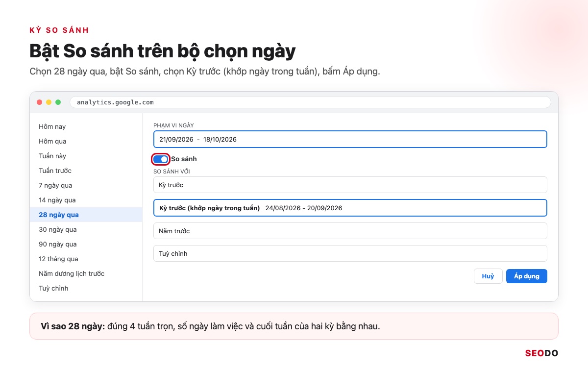The height and width of the screenshot is (369, 588).
Task: Click the date range field 21/09/2026 - 18/10/2026
Action: tap(350, 139)
